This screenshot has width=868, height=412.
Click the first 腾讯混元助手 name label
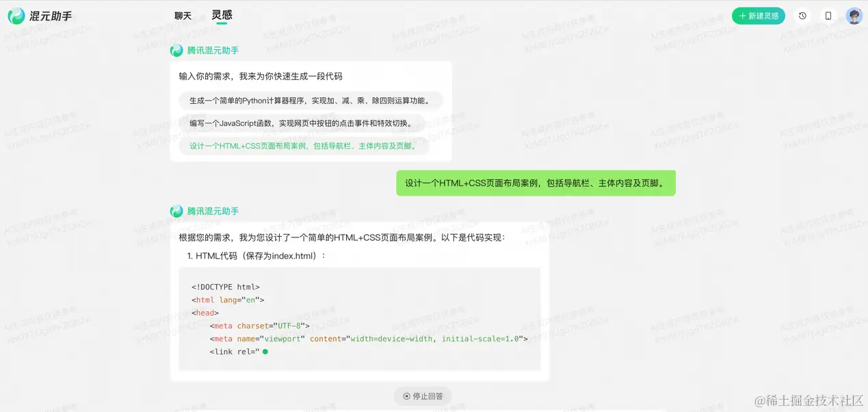click(213, 51)
